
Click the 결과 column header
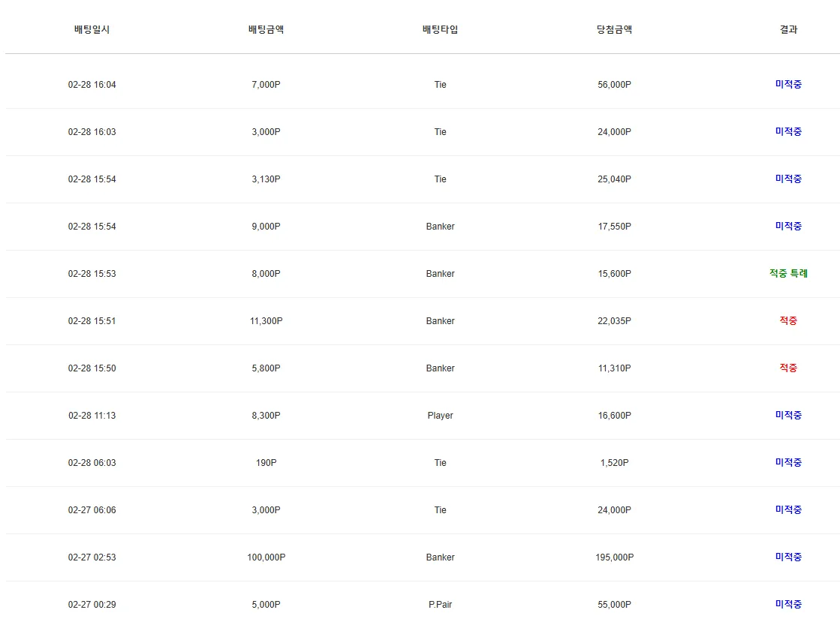[x=788, y=29]
